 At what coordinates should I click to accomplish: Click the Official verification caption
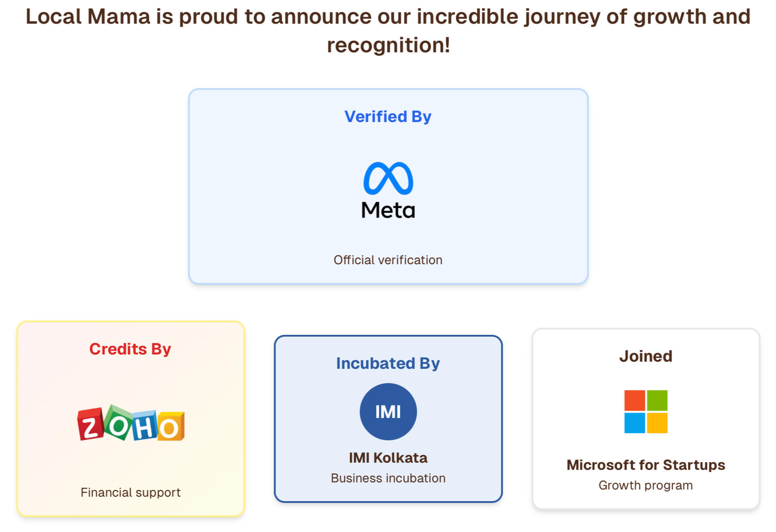coord(388,260)
